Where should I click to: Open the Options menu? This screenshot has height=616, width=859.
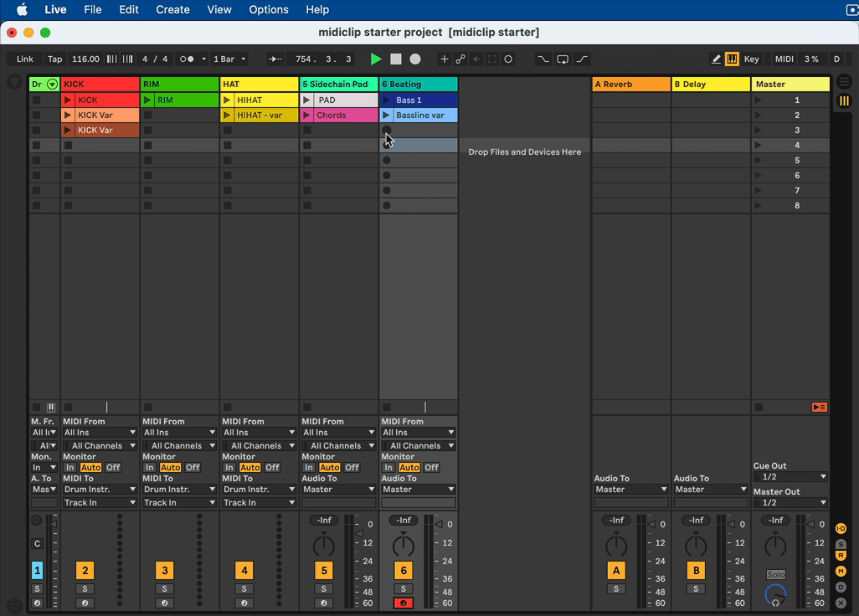tap(268, 10)
